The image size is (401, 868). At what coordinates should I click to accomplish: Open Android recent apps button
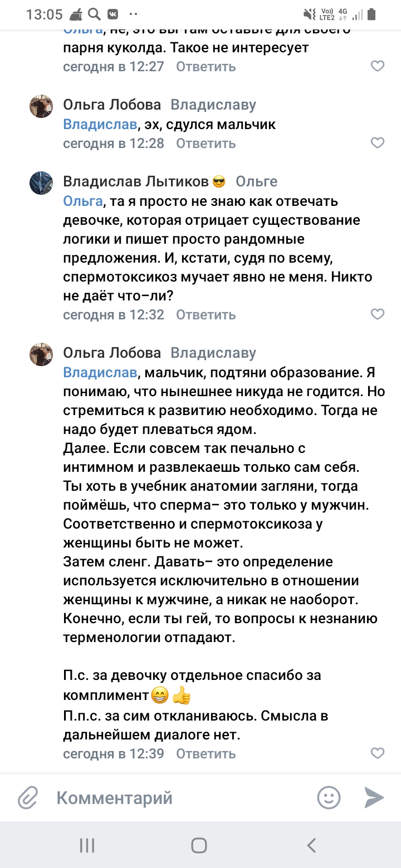[x=87, y=845]
